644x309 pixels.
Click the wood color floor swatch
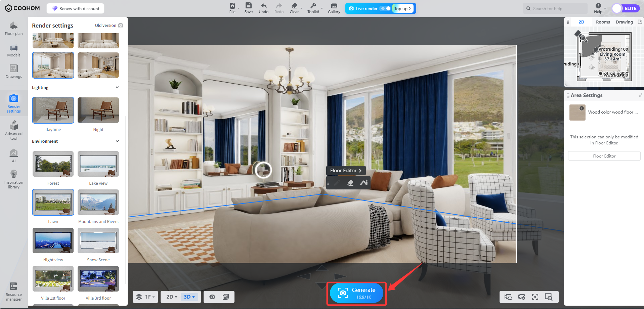577,112
